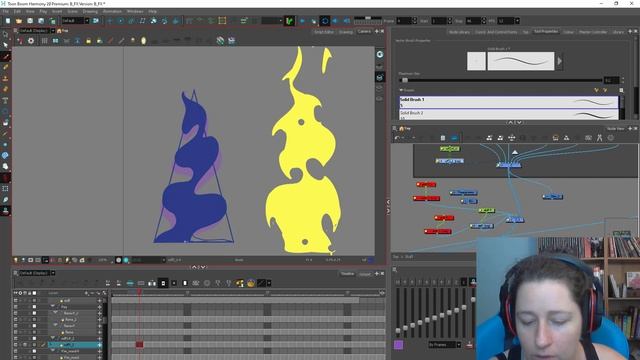Select the Solid Brush 2 preset

(509, 115)
